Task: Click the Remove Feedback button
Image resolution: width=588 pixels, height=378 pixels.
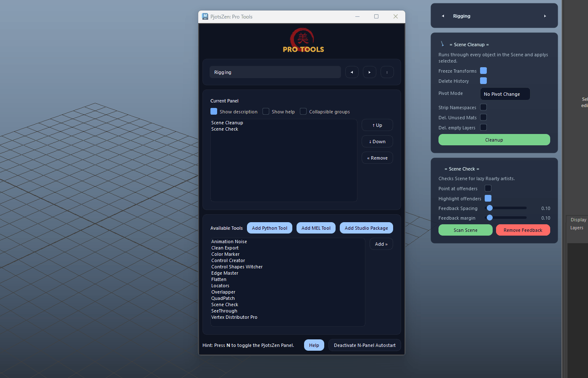Action: point(523,230)
